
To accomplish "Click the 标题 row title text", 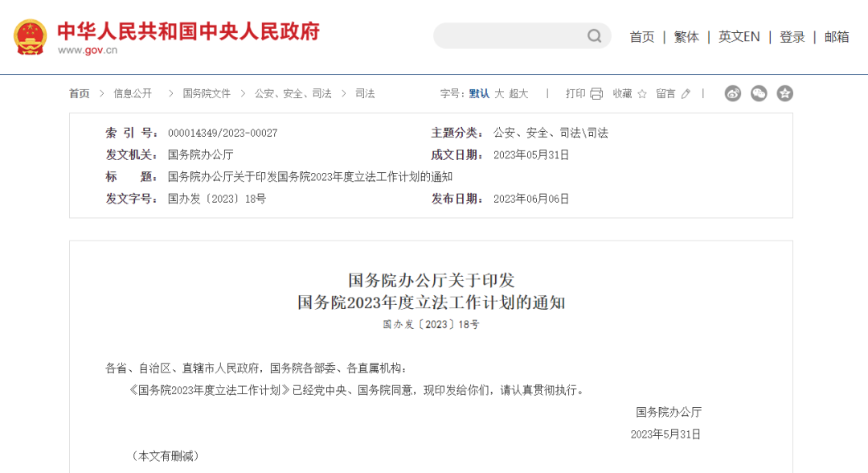I will 310,177.
